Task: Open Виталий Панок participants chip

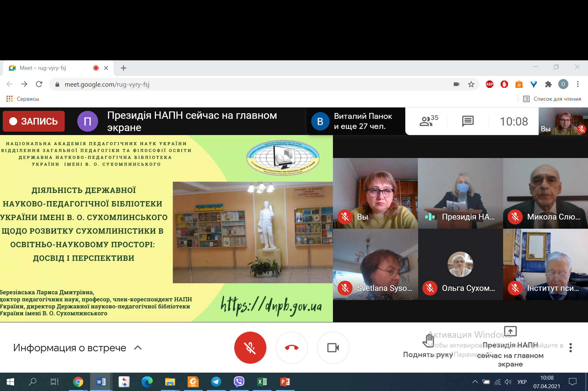Action: 356,121
